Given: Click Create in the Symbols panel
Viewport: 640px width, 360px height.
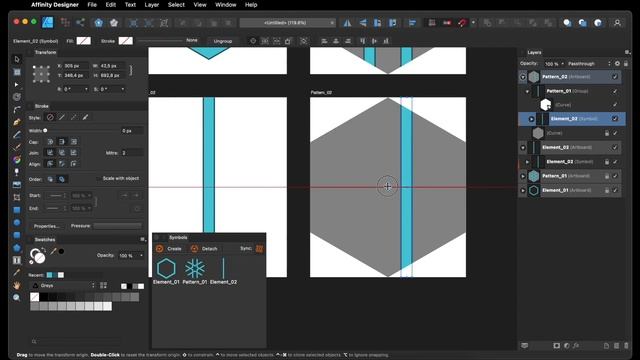Looking at the screenshot, I should pyautogui.click(x=169, y=249).
